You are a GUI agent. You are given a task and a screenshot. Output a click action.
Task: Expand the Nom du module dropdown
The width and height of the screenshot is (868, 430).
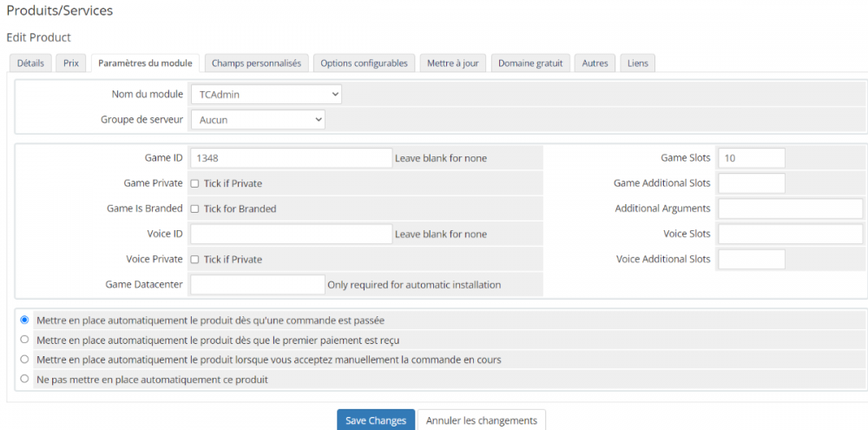[x=266, y=94]
